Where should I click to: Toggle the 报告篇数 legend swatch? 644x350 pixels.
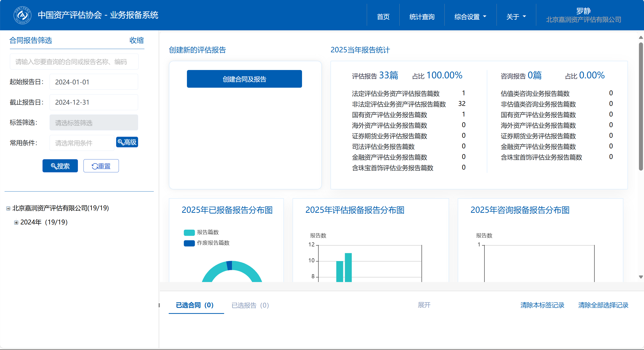(x=189, y=232)
